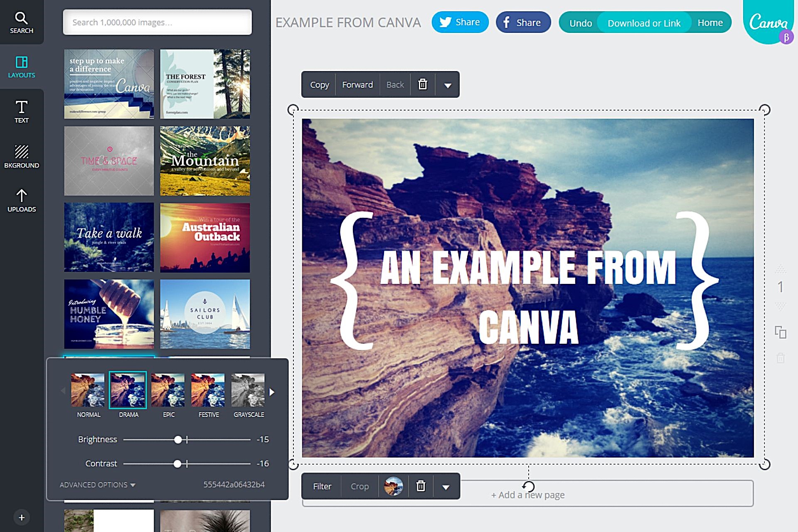Screen dimensions: 798x532
Task: Click the copy page icon on right
Action: [x=780, y=332]
